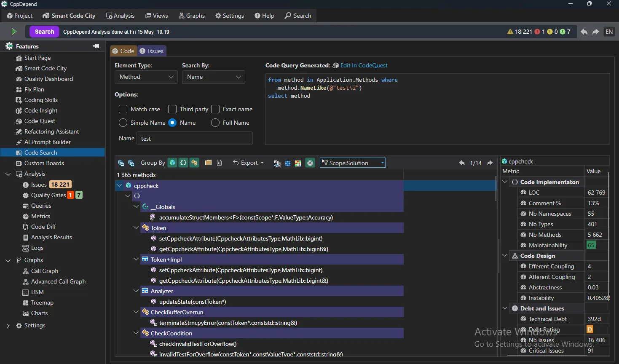Group results by source file icon
Image resolution: width=619 pixels, height=364 pixels.
pos(219,163)
